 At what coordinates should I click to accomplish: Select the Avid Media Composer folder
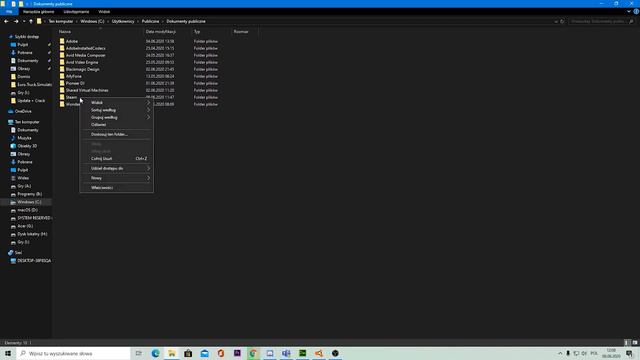pos(86,55)
